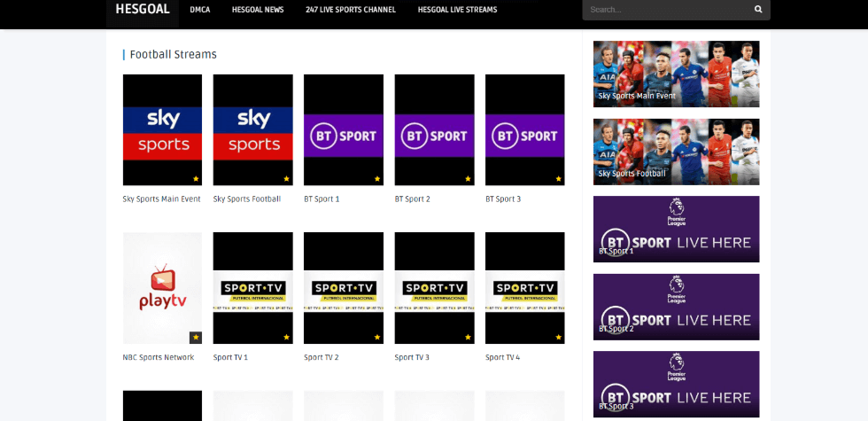Click star icon on Sport TV 1 card
Screen dimensions: 868x421
click(287, 337)
